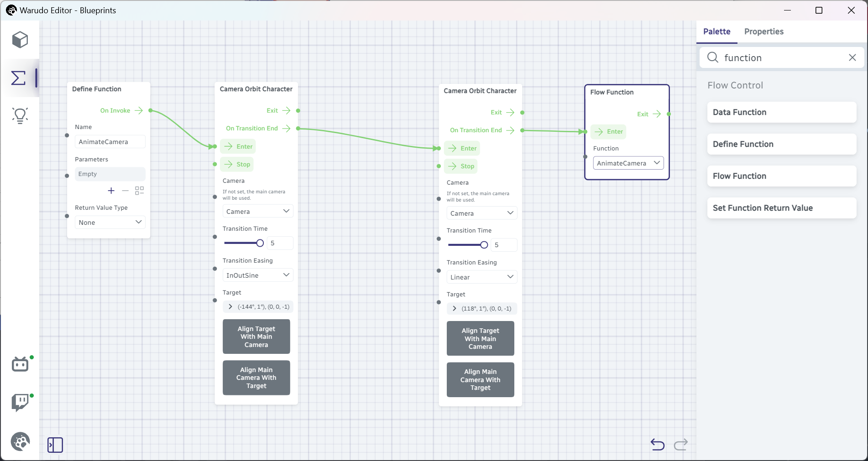868x461 pixels.
Task: Maximize the Warudo Editor window
Action: coord(819,10)
